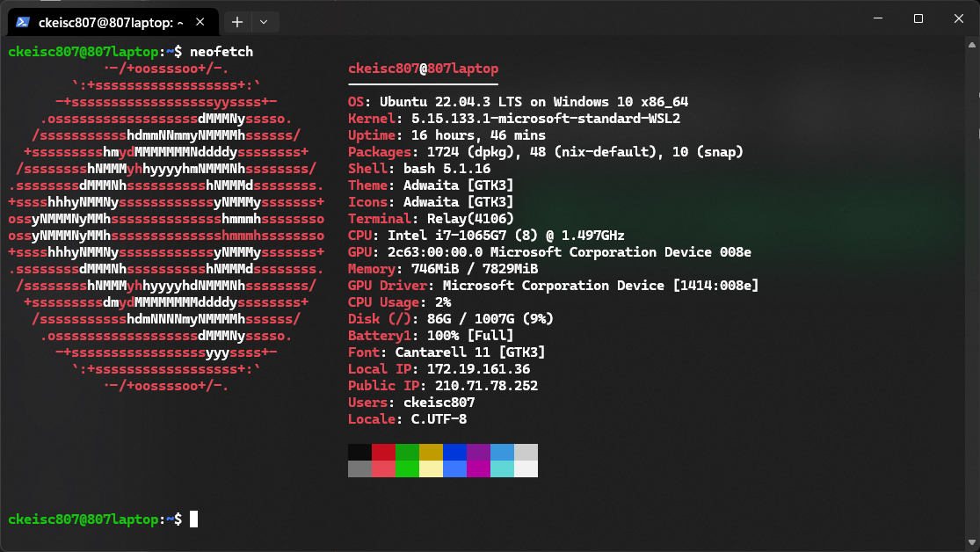980x552 pixels.
Task: Click the dark green color block
Action: tap(408, 452)
